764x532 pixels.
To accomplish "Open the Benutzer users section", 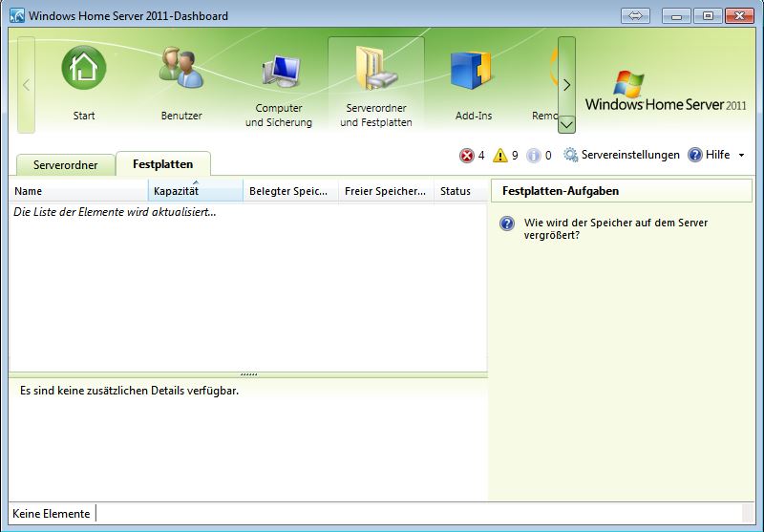I will [x=181, y=84].
